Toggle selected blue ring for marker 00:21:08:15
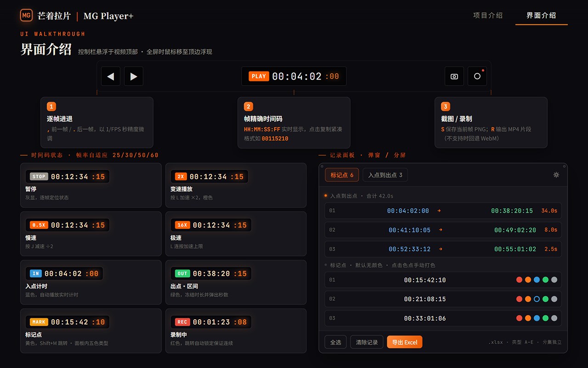Screen dimensions: 588x368 (537, 299)
